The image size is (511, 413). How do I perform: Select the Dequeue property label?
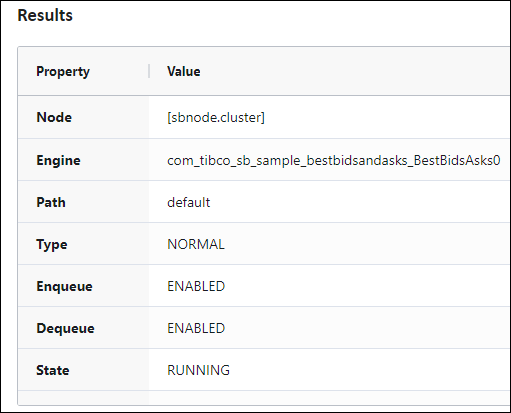coord(66,329)
